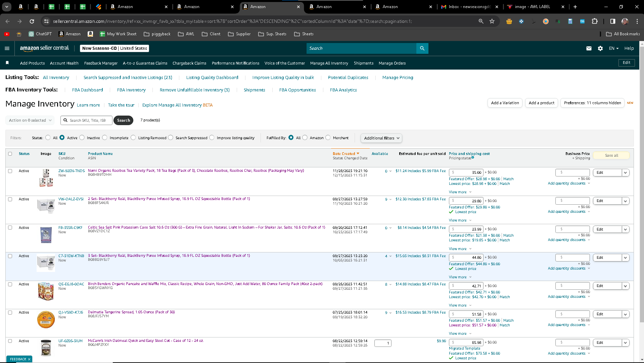This screenshot has width=644, height=363.
Task: Click the Celtic Sea Salt product image
Action: [46, 235]
